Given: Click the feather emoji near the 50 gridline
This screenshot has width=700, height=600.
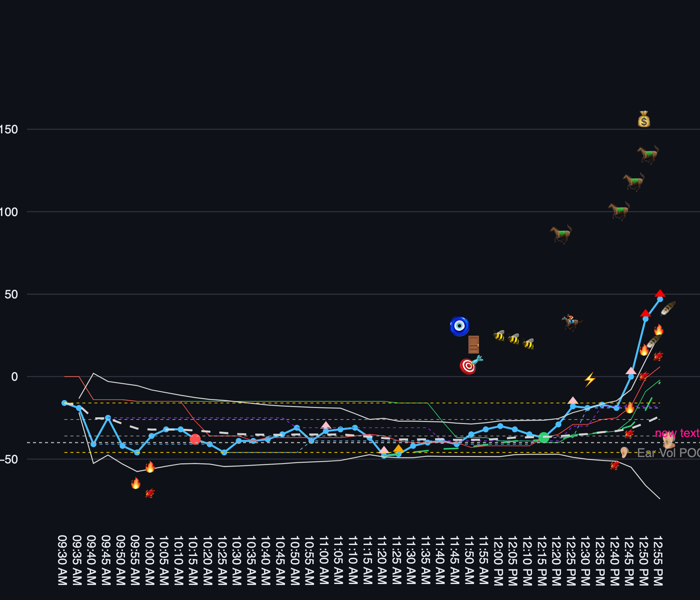Looking at the screenshot, I should click(x=668, y=308).
